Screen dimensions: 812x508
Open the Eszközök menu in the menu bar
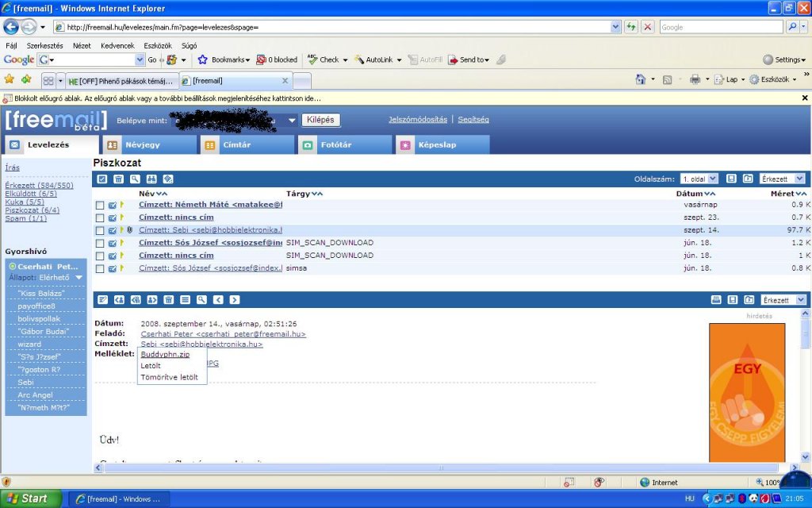(158, 45)
